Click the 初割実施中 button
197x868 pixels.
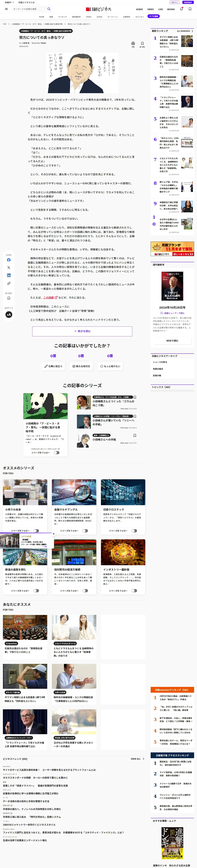coord(188,2)
